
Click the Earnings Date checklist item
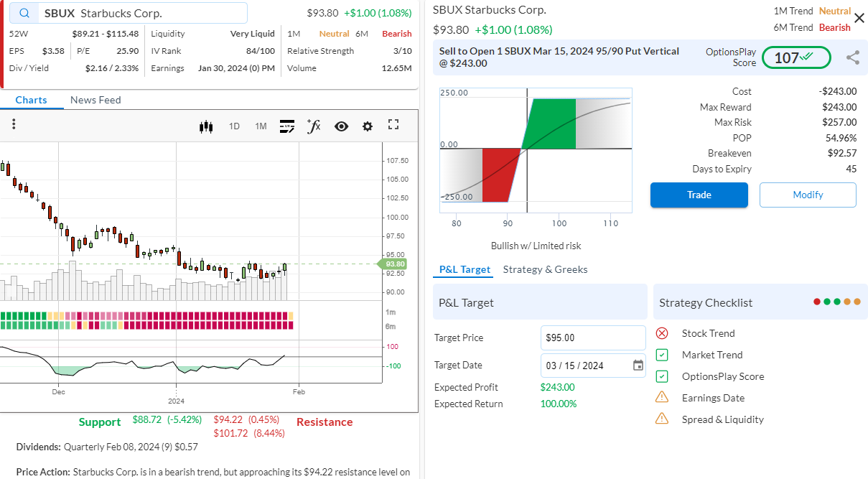(714, 398)
